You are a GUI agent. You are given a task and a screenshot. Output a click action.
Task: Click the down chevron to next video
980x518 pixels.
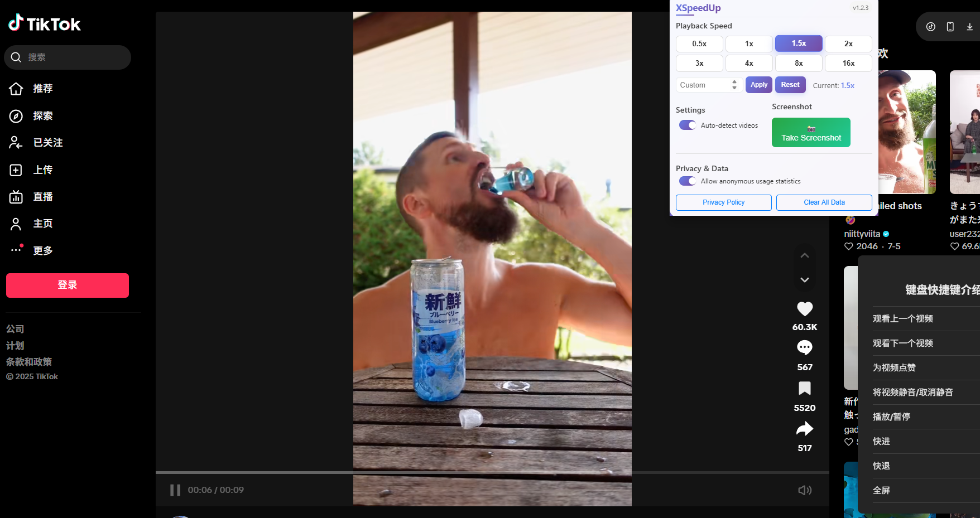[804, 279]
